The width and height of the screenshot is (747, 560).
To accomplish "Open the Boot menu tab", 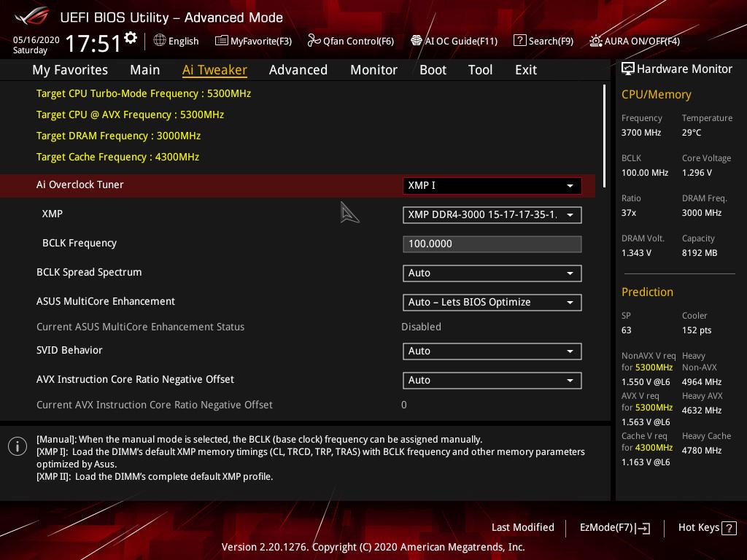I will pos(433,69).
